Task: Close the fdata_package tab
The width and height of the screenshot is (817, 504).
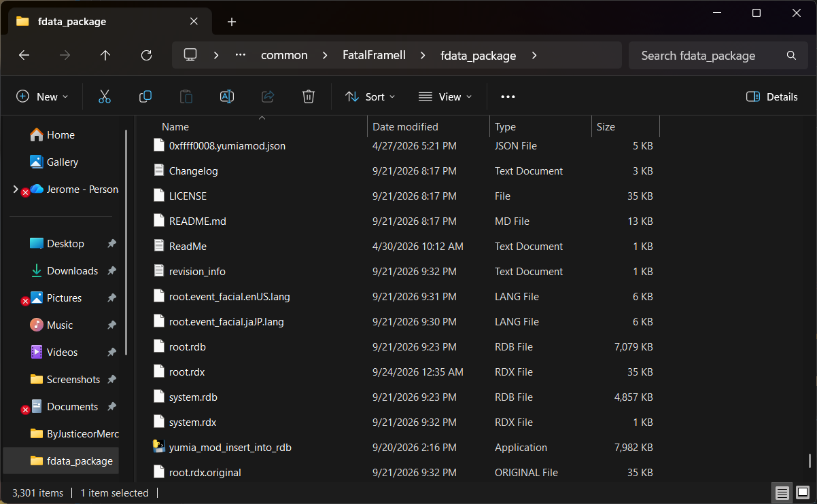Action: [x=194, y=21]
